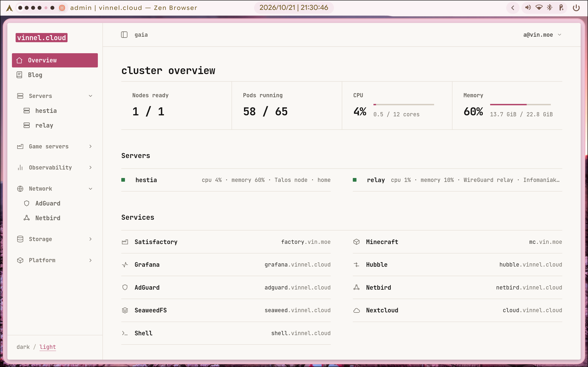
Task: Collapse the Servers sidebar section
Action: (55, 96)
